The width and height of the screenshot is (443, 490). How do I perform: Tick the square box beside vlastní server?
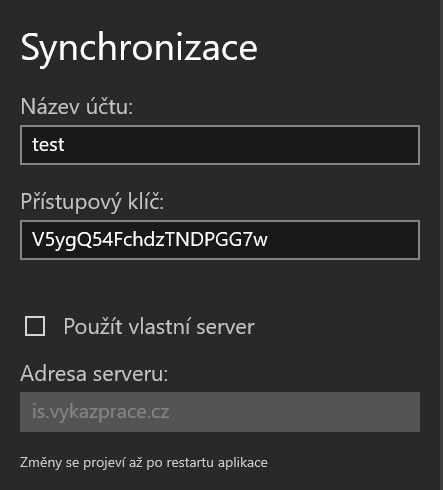(35, 326)
